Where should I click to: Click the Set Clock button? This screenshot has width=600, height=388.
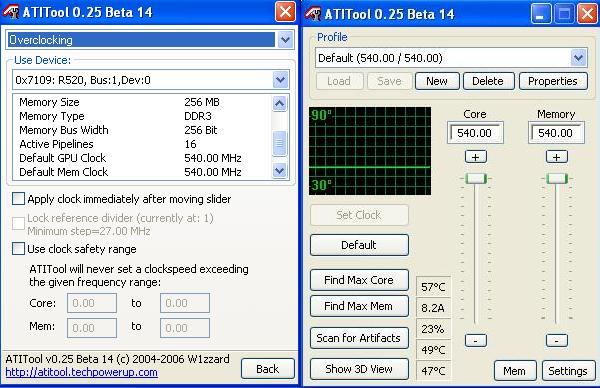click(359, 215)
